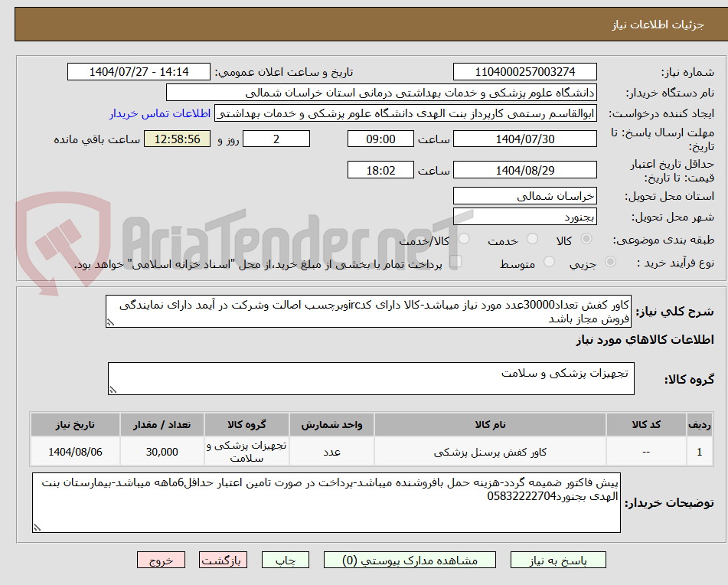Click the ردیف column header
This screenshot has width=728, height=585.
click(700, 425)
